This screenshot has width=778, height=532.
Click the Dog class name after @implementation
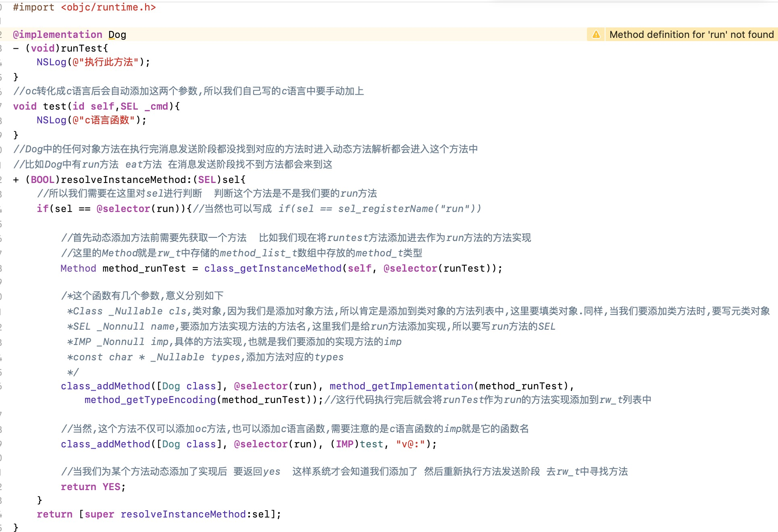tap(117, 35)
